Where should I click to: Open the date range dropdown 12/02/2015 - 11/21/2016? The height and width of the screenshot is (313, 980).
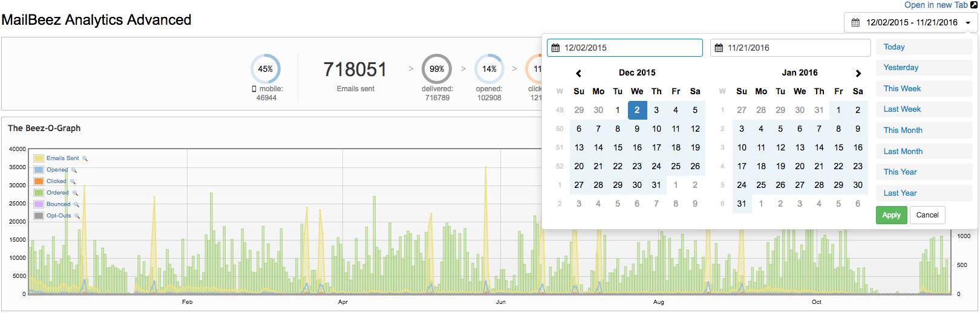911,22
